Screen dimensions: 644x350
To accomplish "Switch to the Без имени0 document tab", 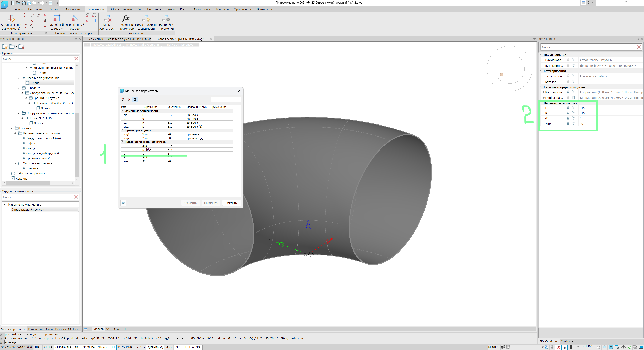I will (x=95, y=39).
